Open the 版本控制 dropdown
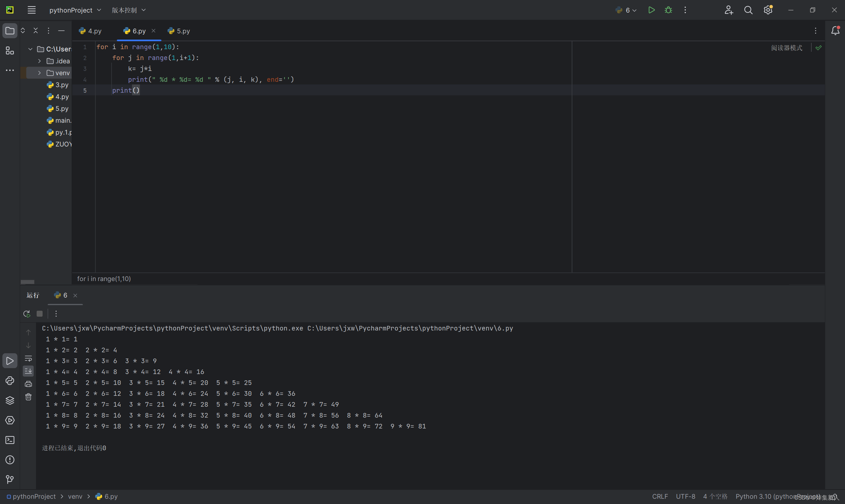Viewport: 845px width, 504px height. point(128,10)
